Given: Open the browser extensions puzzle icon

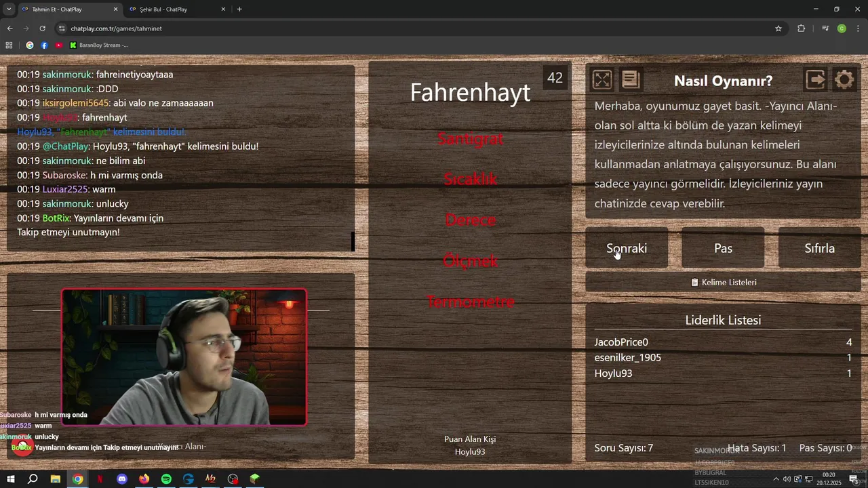Looking at the screenshot, I should click(802, 28).
